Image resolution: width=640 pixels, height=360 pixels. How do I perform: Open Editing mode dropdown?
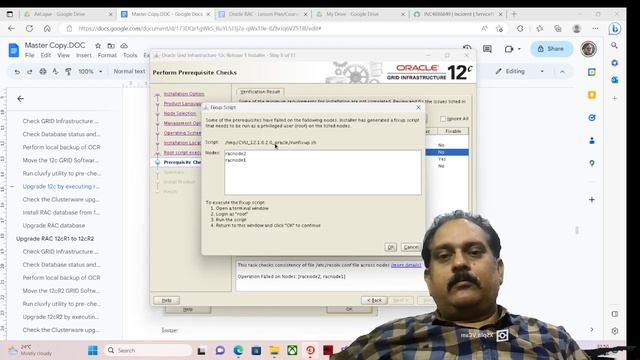519,71
